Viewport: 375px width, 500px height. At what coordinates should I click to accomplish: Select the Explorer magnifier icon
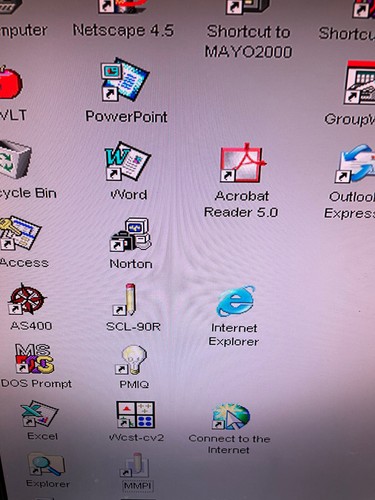pyautogui.click(x=46, y=464)
